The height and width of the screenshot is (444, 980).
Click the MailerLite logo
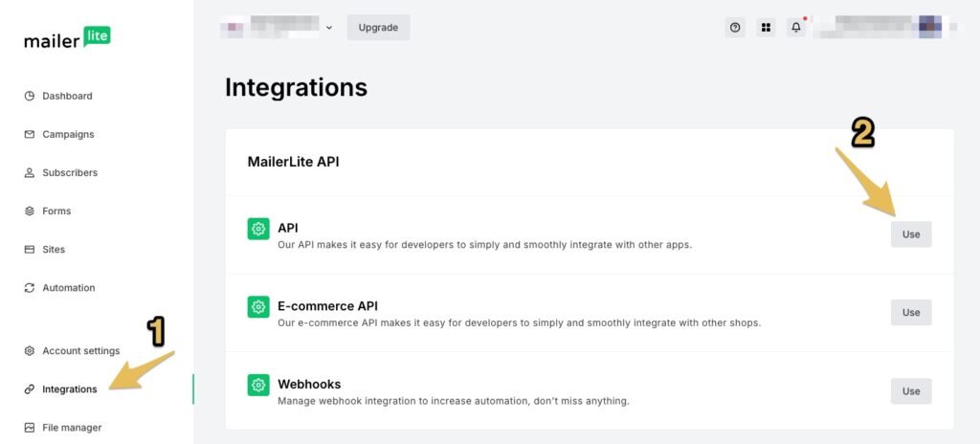pyautogui.click(x=68, y=38)
